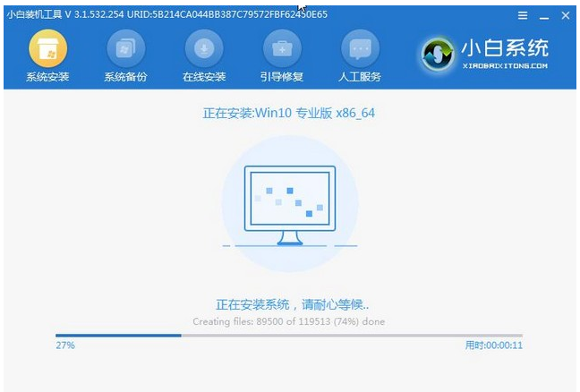
Task: Select the 系统备份 tab label
Action: [126, 77]
